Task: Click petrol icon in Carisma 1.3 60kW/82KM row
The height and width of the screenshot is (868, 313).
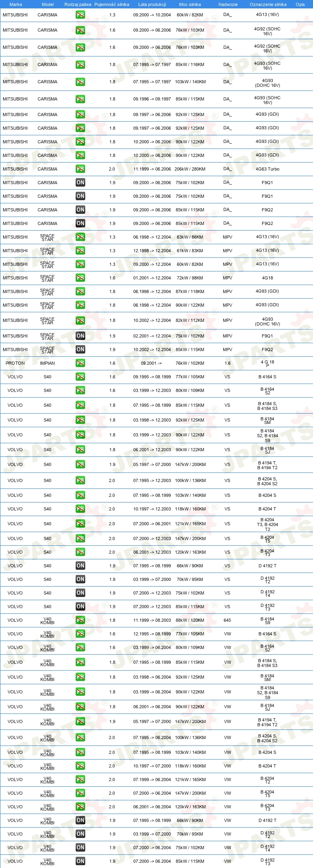Action: [80, 15]
